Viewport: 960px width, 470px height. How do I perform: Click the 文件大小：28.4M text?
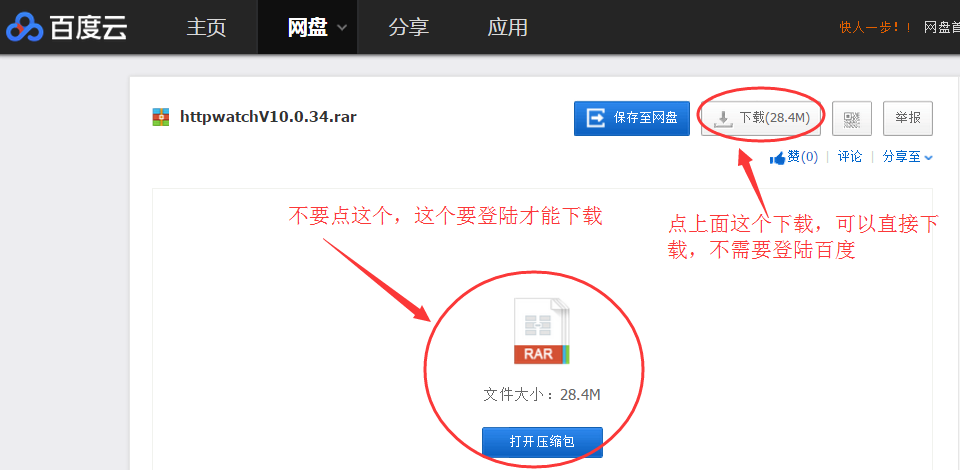coord(541,395)
